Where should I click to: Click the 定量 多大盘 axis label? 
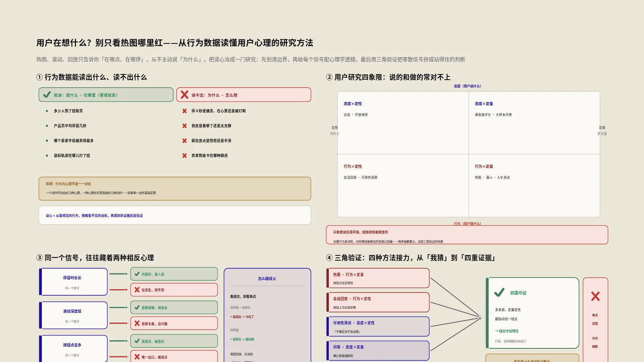tap(602, 130)
